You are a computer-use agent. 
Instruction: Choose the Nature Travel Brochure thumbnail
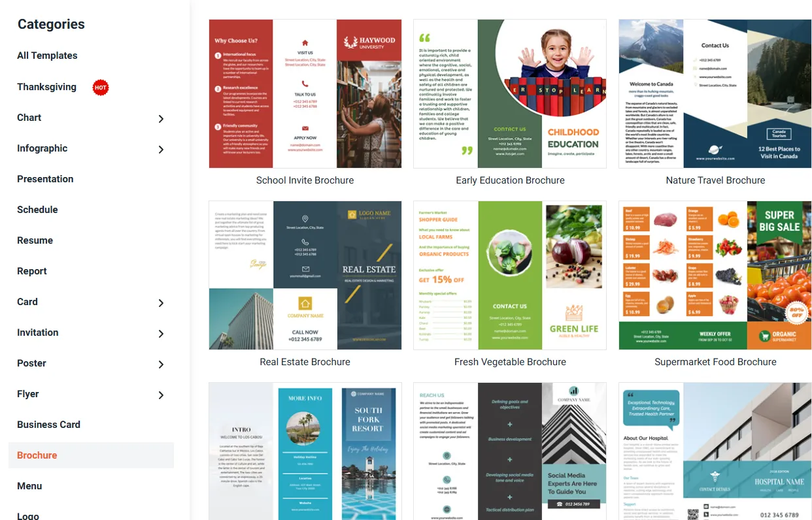click(x=715, y=93)
